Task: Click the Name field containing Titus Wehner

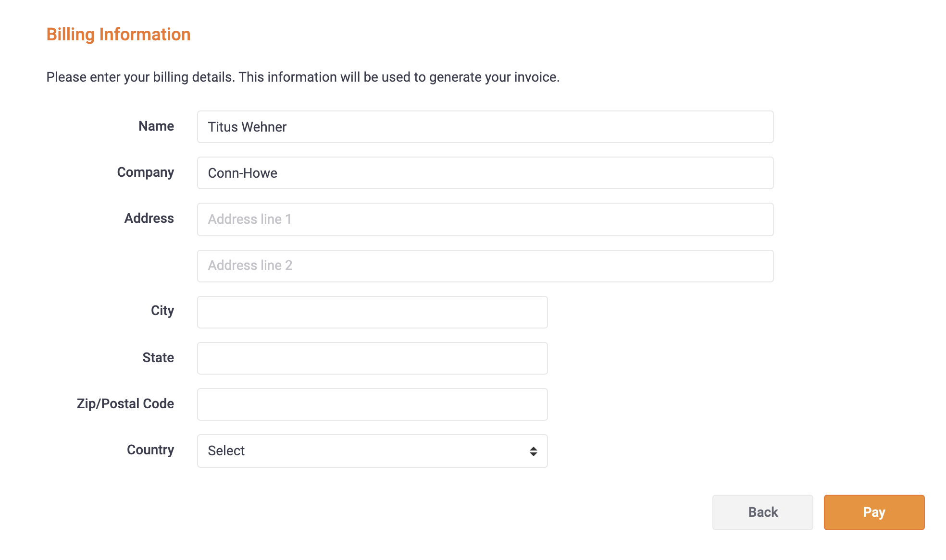Action: (485, 127)
